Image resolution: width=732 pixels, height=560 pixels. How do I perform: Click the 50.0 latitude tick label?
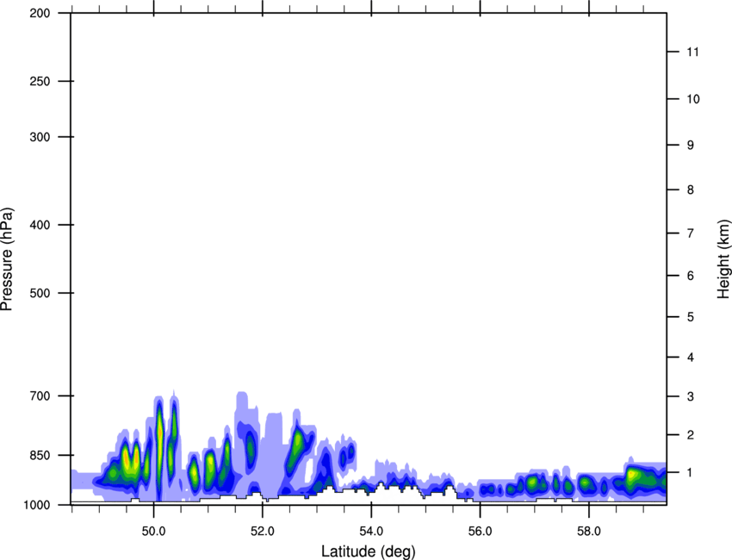pos(153,532)
